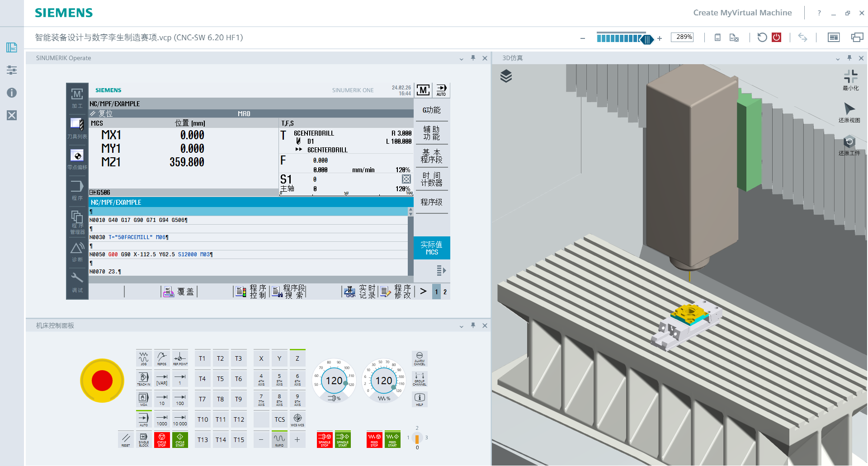Select the 辅助功能 softkey
This screenshot has width=868, height=466.
tap(431, 133)
